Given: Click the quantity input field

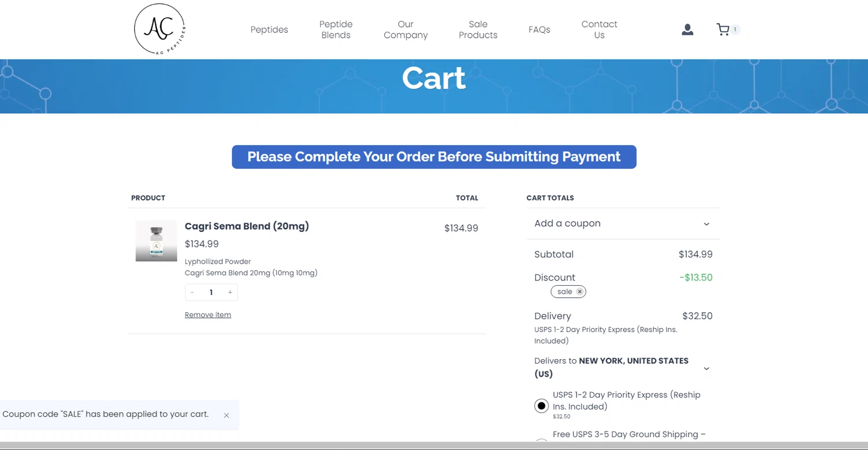Looking at the screenshot, I should (x=211, y=292).
